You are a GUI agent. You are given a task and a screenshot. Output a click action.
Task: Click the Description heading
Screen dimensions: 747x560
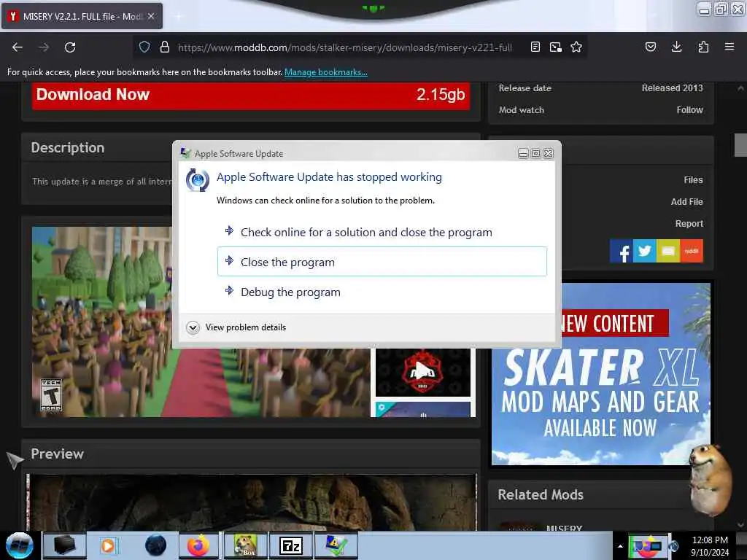pos(68,147)
